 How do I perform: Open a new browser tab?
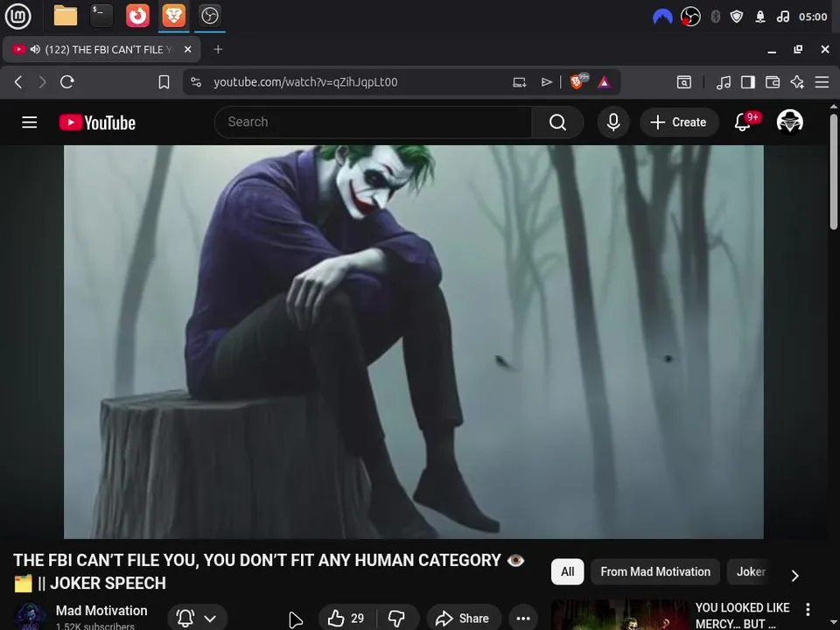pyautogui.click(x=218, y=49)
